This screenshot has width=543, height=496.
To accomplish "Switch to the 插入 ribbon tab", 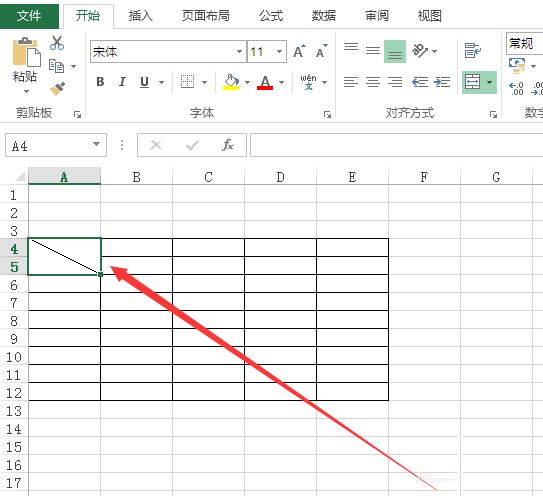I will (141, 16).
